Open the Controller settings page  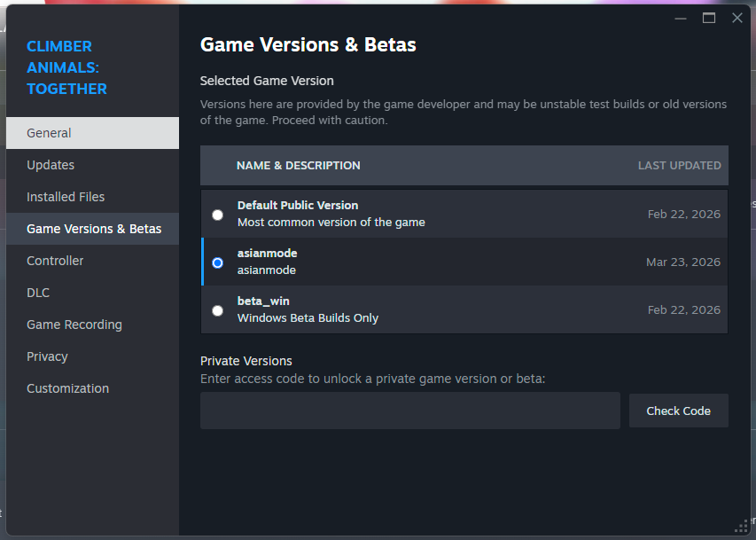click(x=55, y=261)
